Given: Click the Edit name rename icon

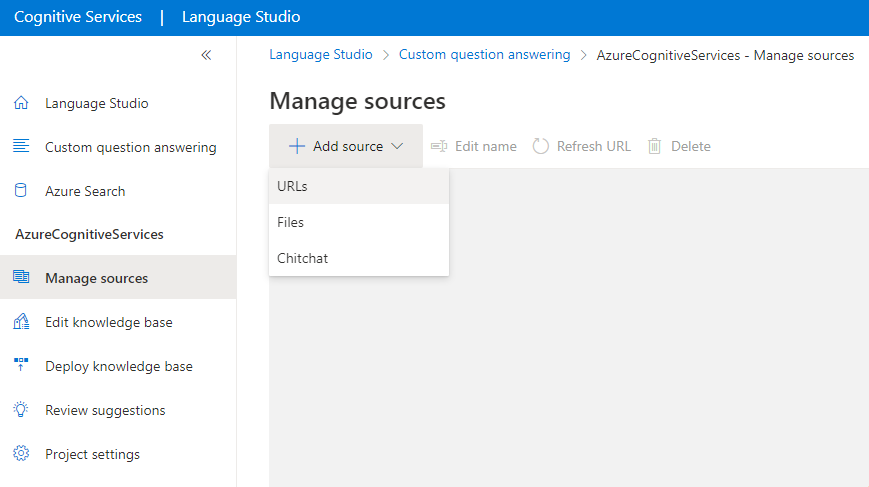Looking at the screenshot, I should click(439, 146).
